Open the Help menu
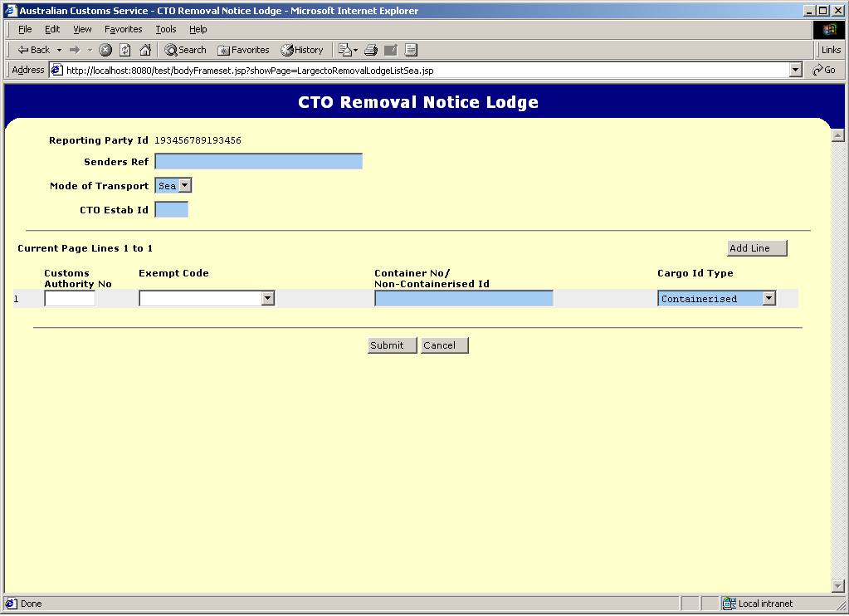849x616 pixels. 198,29
